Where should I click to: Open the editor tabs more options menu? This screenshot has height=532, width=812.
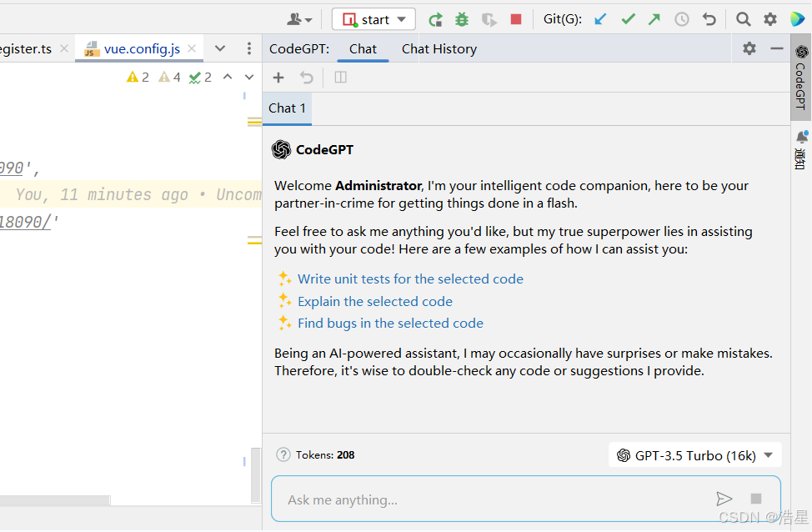click(x=249, y=48)
